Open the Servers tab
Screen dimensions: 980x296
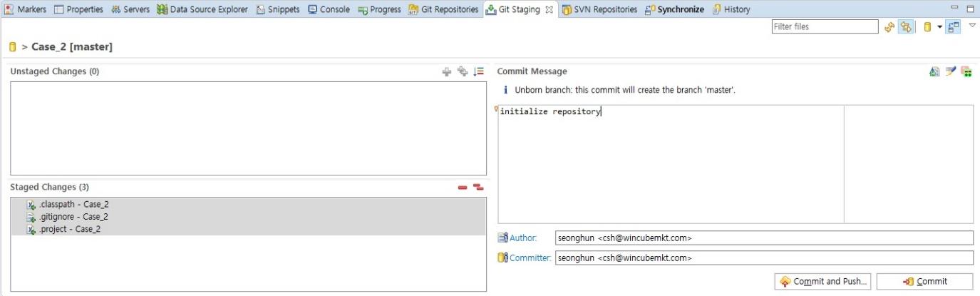pyautogui.click(x=129, y=9)
